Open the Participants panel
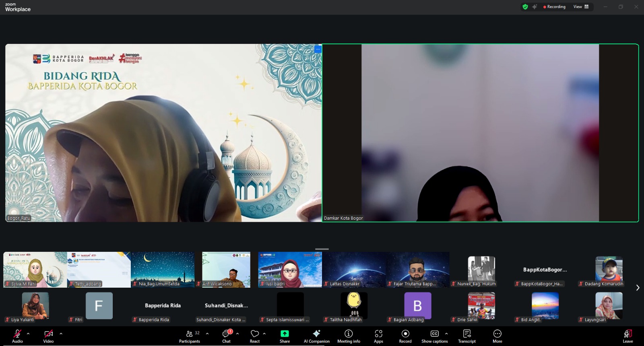The height and width of the screenshot is (346, 644). (x=189, y=336)
